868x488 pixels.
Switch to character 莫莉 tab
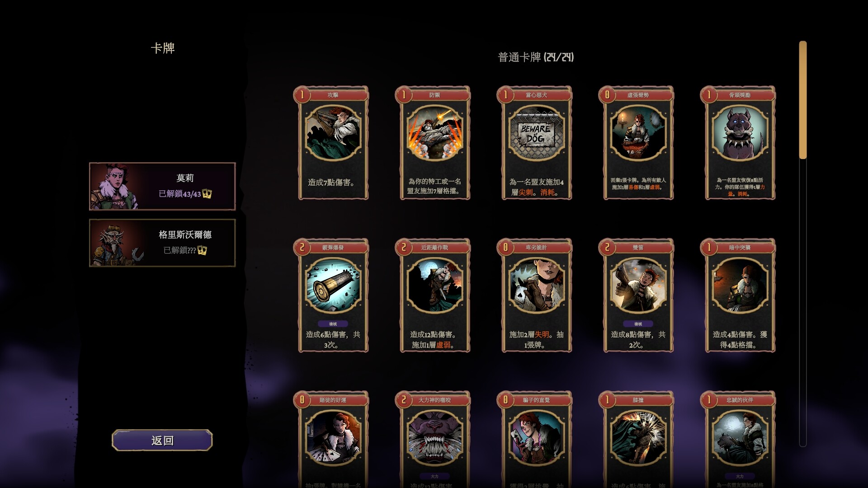pyautogui.click(x=162, y=186)
